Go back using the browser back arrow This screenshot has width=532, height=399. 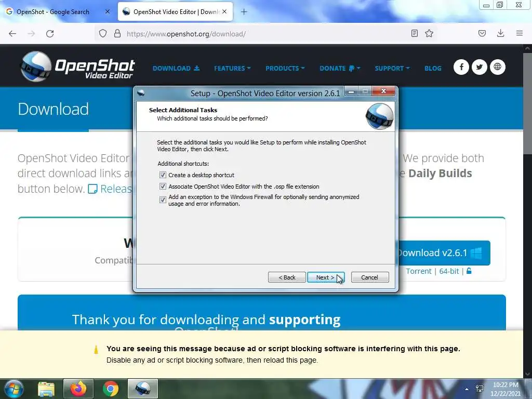[12, 34]
